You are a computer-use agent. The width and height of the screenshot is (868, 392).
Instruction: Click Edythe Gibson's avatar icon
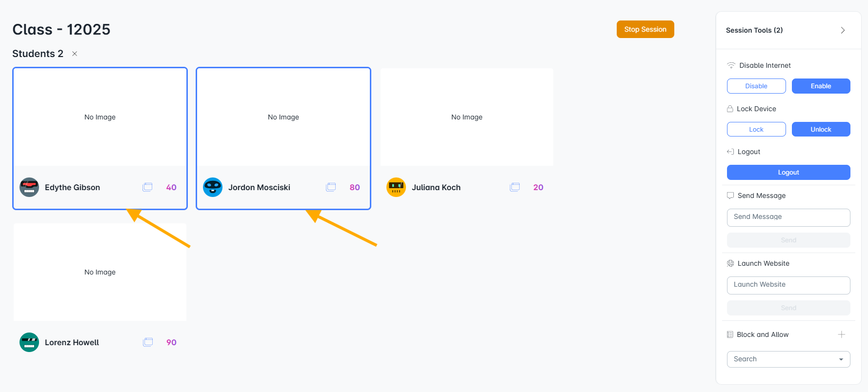click(29, 187)
